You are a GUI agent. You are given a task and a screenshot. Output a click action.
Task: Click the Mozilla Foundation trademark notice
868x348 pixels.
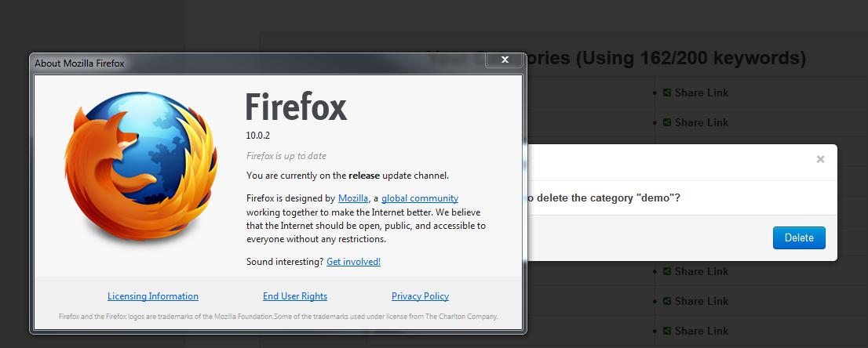pos(279,317)
